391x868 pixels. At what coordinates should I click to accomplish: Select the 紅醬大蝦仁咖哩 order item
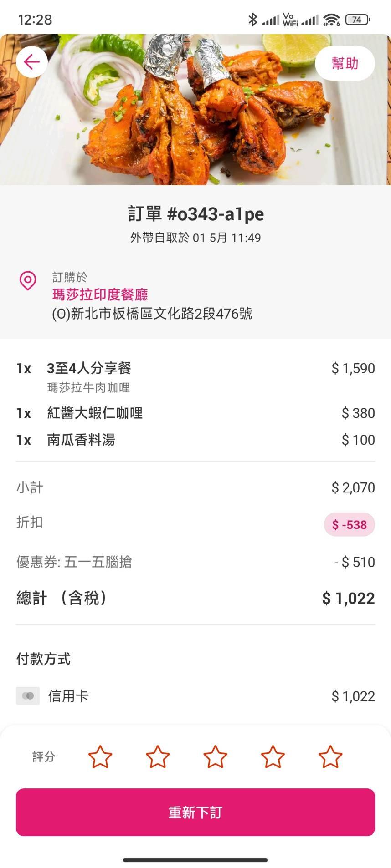[x=95, y=413]
